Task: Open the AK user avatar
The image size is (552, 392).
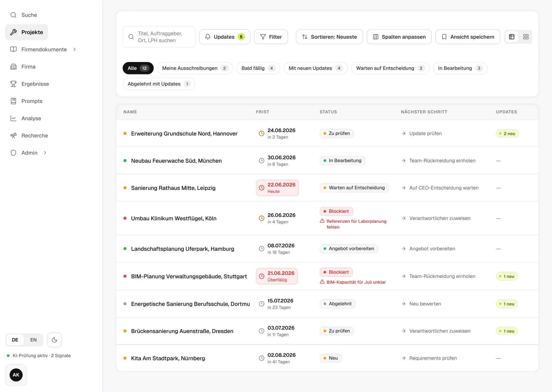Action: pos(16,375)
